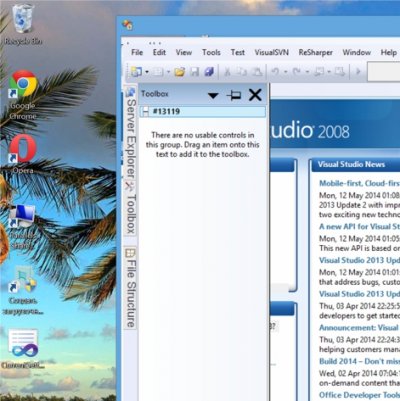Click the New Project toolbar icon

pos(136,72)
